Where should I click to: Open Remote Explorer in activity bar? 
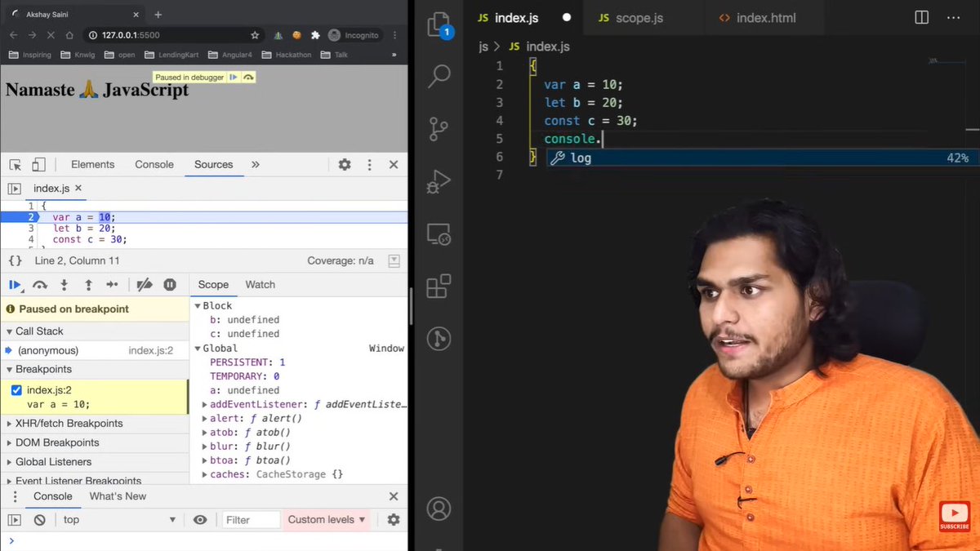point(439,235)
